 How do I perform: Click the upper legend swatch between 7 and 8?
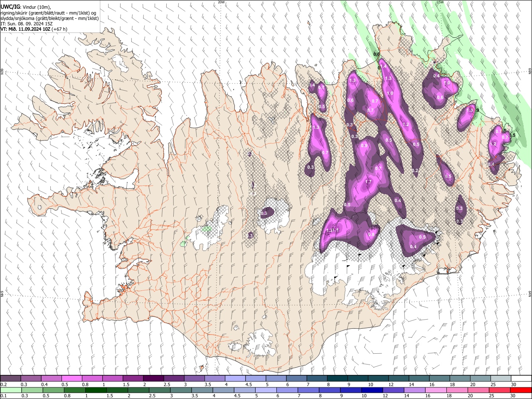pos(316,378)
